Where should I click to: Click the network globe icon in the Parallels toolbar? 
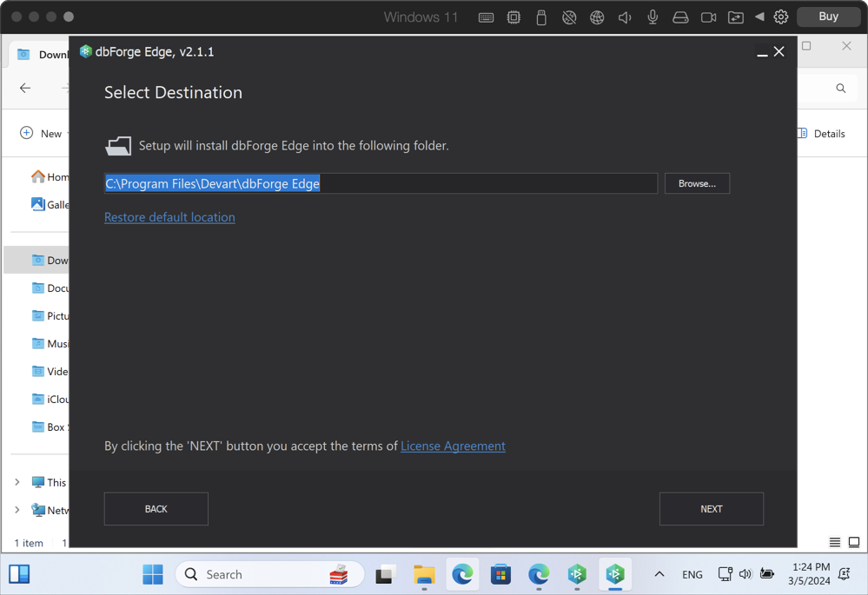pos(597,17)
